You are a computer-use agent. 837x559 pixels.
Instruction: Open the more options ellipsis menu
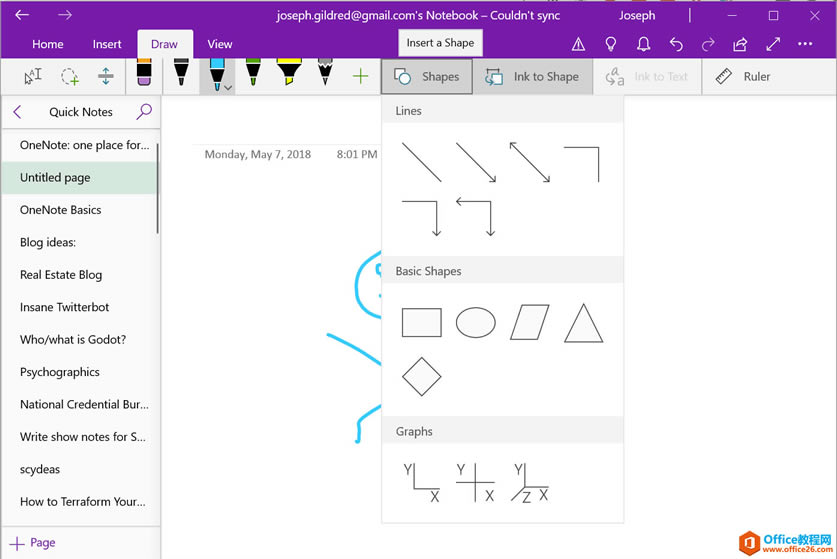pyautogui.click(x=805, y=44)
